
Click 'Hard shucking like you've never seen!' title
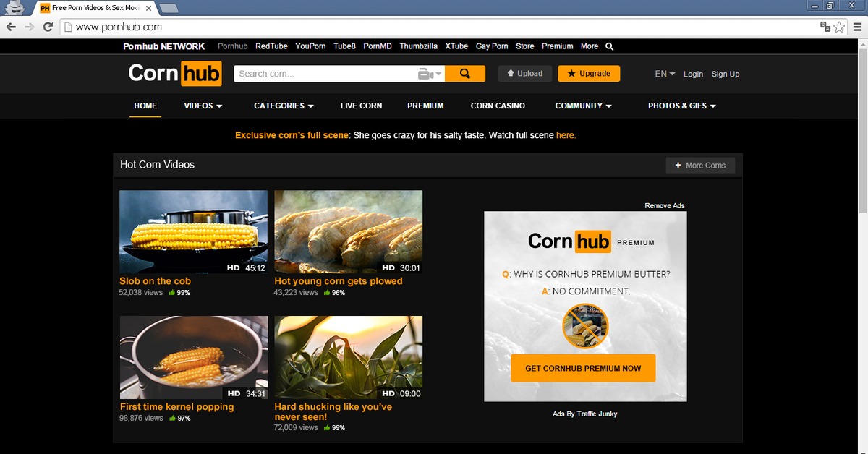coord(333,412)
